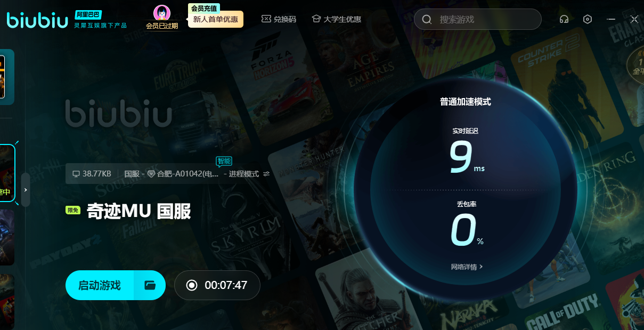Click the 灵犀互娱旗下产品 tagline
The height and width of the screenshot is (330, 644).
pyautogui.click(x=100, y=26)
